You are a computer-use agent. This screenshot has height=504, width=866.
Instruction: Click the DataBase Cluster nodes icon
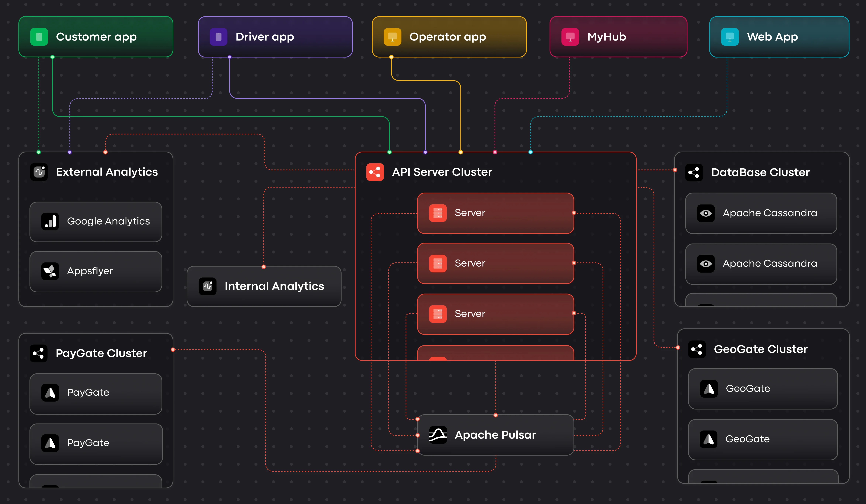(x=694, y=172)
